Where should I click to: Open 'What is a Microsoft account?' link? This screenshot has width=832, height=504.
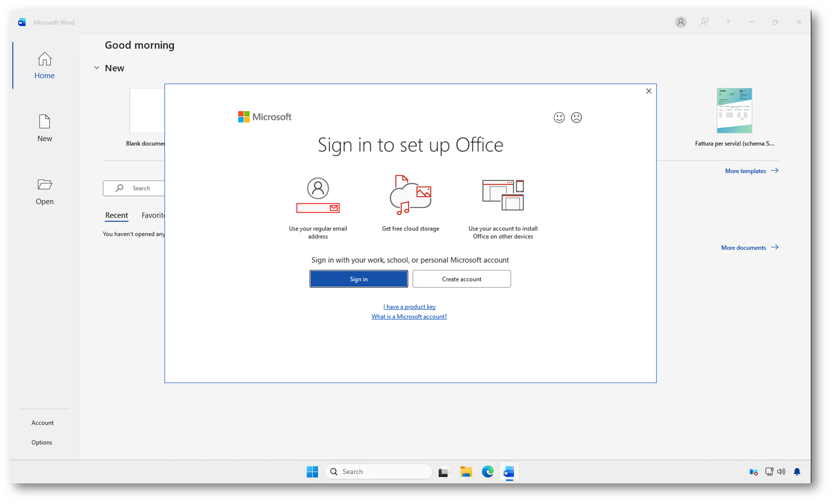(409, 317)
